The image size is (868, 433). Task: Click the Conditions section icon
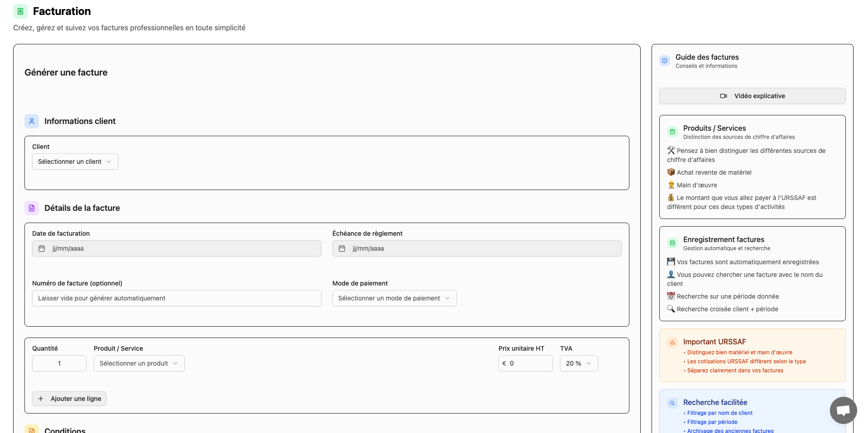tap(32, 430)
